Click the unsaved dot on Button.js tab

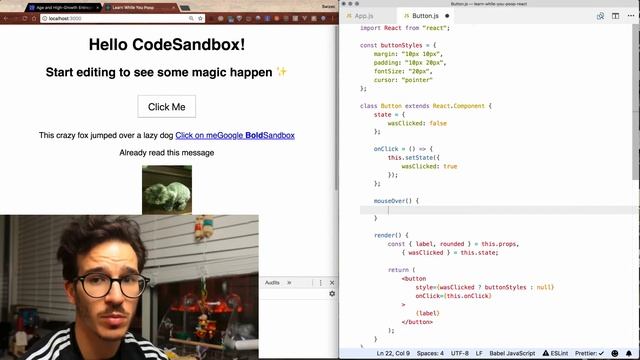447,16
